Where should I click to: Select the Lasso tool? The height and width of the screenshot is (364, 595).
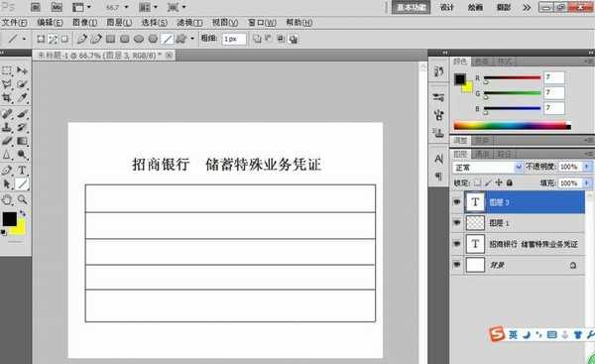click(7, 84)
